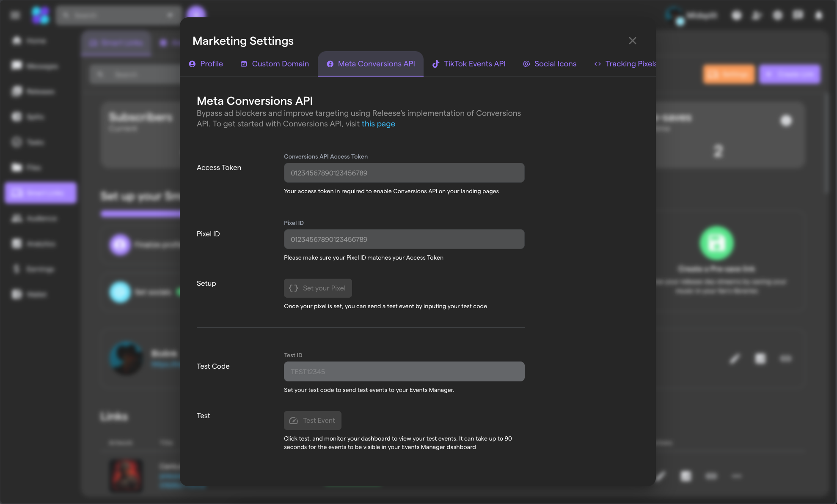
Task: Click the "Marketing Settings" dialog title
Action: 243,41
